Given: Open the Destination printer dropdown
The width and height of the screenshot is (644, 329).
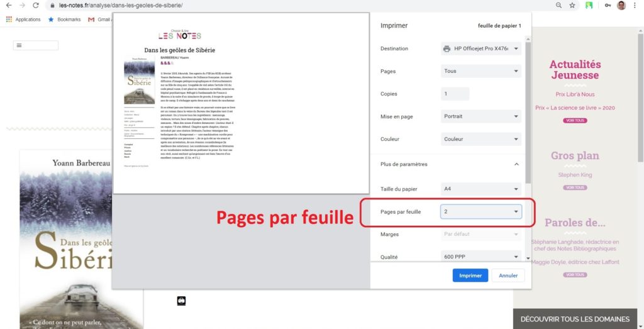Looking at the screenshot, I should tap(481, 48).
